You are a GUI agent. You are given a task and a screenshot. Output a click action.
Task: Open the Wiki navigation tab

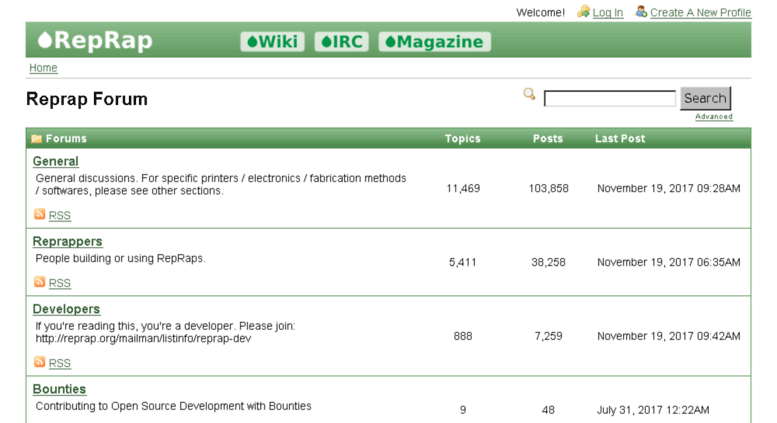(273, 42)
